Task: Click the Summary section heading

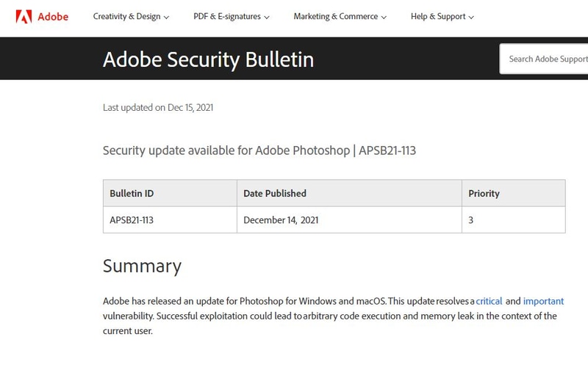Action: [142, 265]
